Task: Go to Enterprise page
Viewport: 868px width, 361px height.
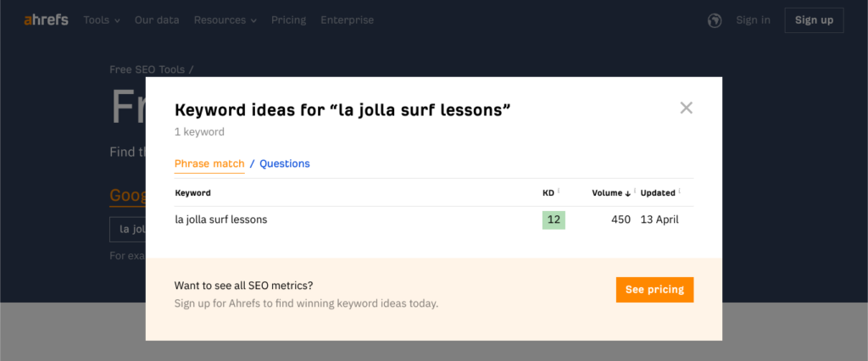Action: [347, 19]
